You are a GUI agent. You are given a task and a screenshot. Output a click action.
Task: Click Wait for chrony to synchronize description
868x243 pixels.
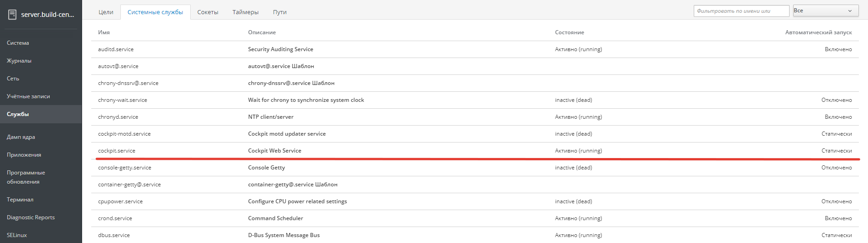click(306, 100)
